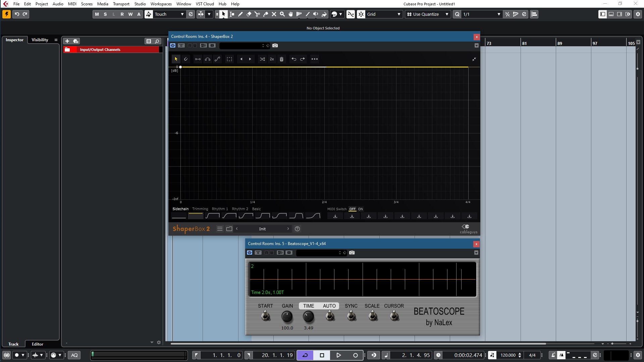This screenshot has width=644, height=362.
Task: Collapse ShaperBox editor with shrink icon
Action: point(474,59)
